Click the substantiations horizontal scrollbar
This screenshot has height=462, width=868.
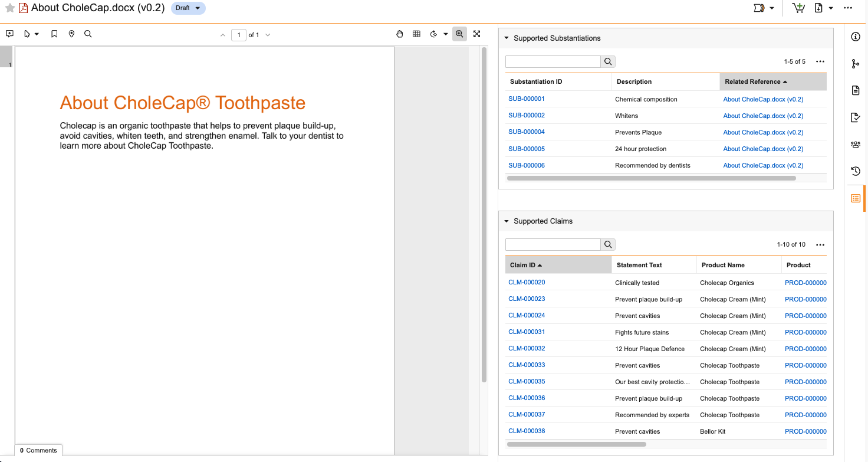pos(651,178)
